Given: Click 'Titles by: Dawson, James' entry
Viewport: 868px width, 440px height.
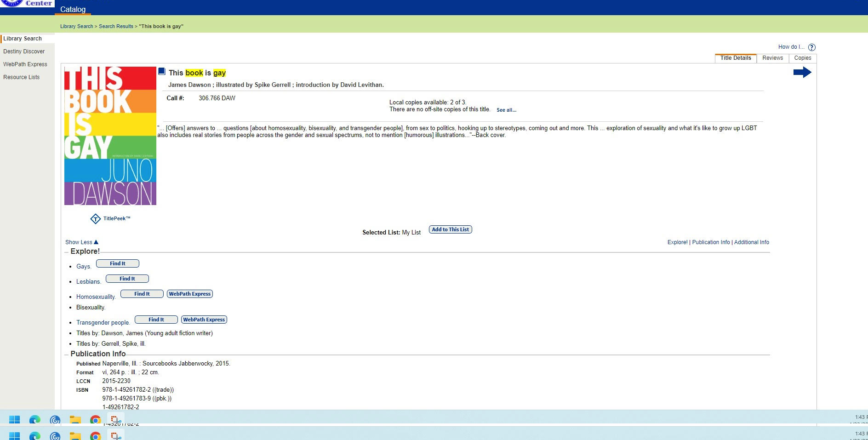Looking at the screenshot, I should coord(144,333).
